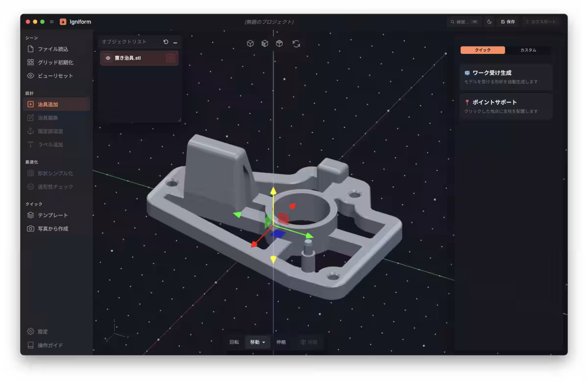Click the オブジェクトリスト panel title
The width and height of the screenshot is (588, 382).
(x=124, y=42)
